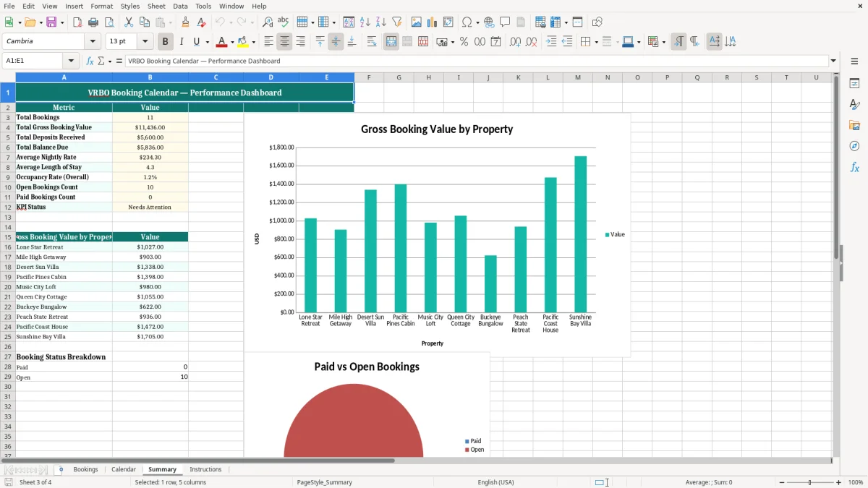Viewport: 868px width, 488px height.
Task: Insert an image using toolbar icon
Action: (417, 22)
